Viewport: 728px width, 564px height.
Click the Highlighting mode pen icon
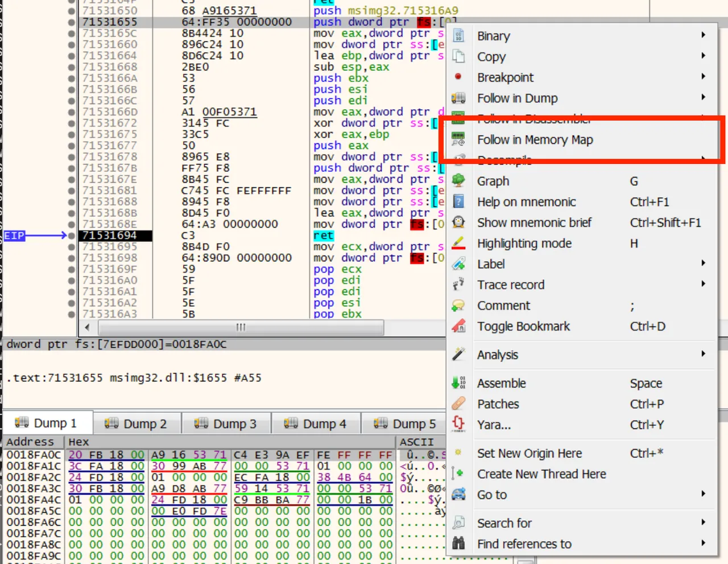(x=458, y=243)
